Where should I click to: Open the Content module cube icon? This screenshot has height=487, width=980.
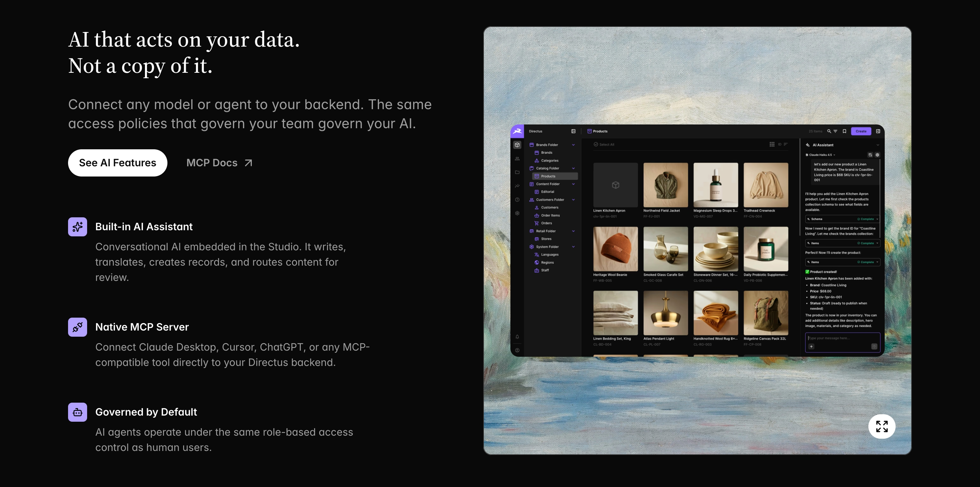coord(517,145)
